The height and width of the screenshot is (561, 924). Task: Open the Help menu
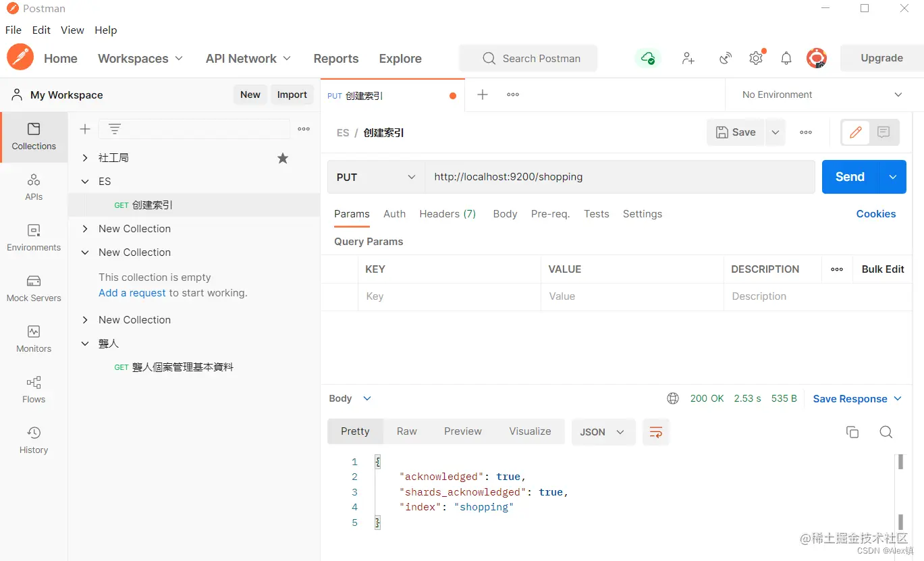click(x=106, y=30)
